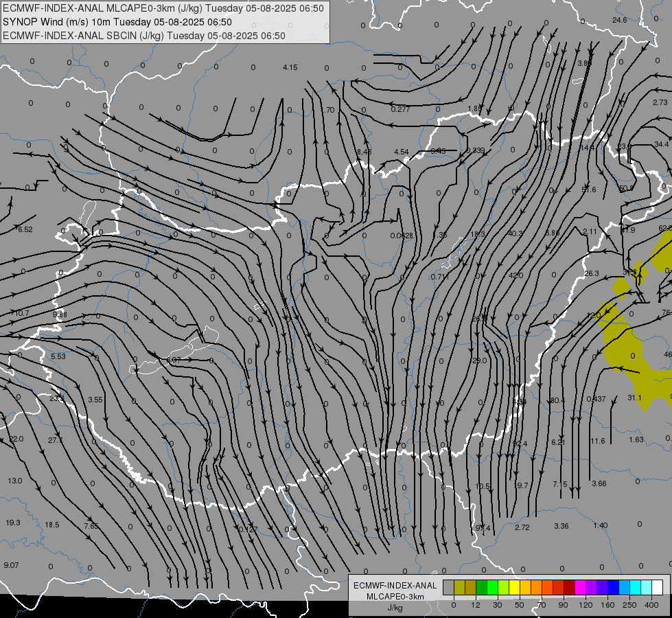Select the map value 29.0
Image resolution: width=672 pixels, height=618 pixels.
[x=479, y=360]
